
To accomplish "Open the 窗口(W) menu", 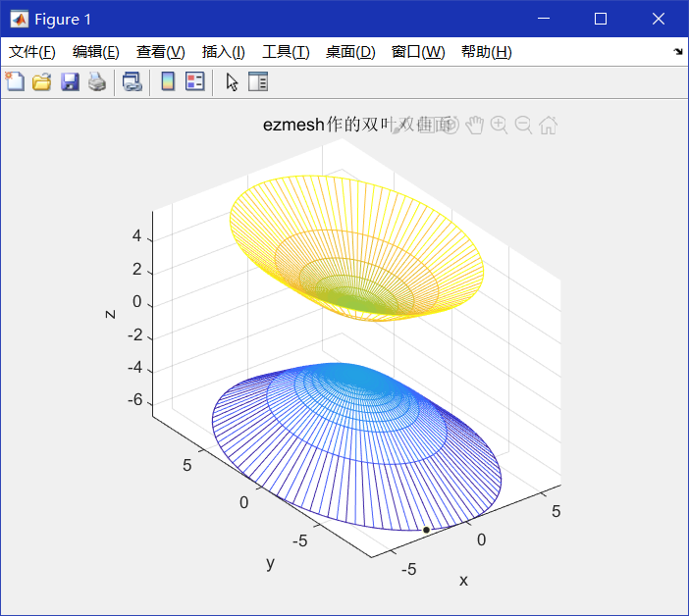I will point(418,52).
